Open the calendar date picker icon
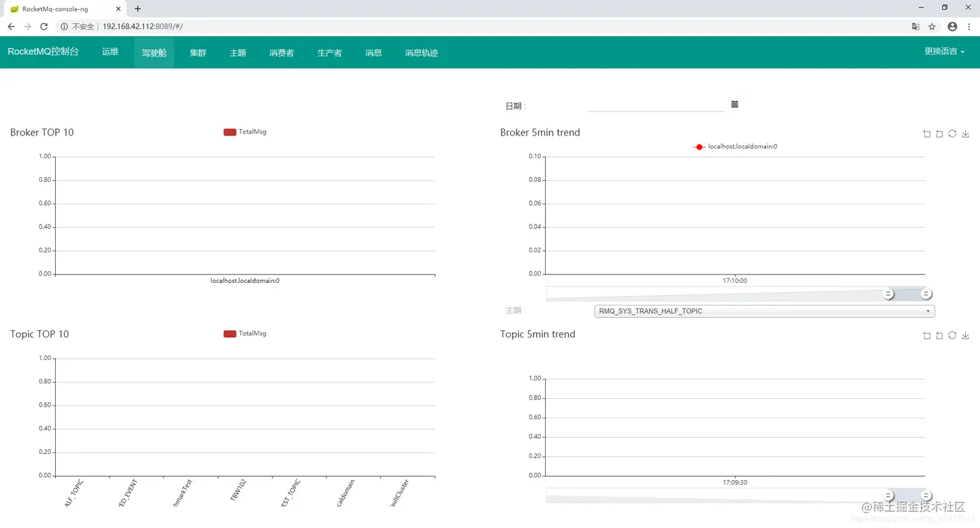This screenshot has height=528, width=980. 734,104
